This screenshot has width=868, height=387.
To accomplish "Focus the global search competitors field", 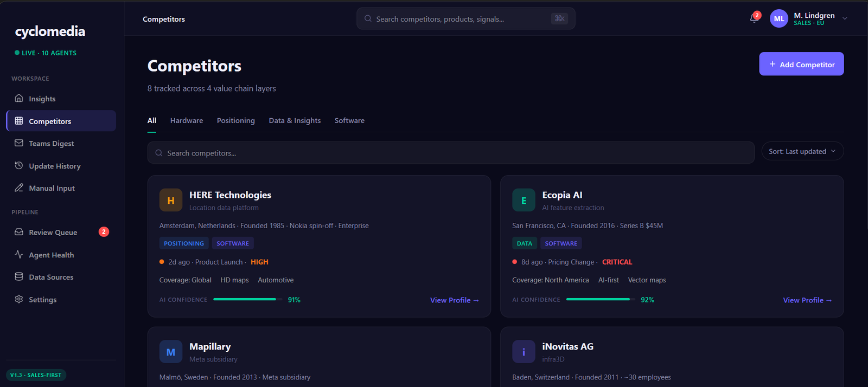I will (x=466, y=18).
